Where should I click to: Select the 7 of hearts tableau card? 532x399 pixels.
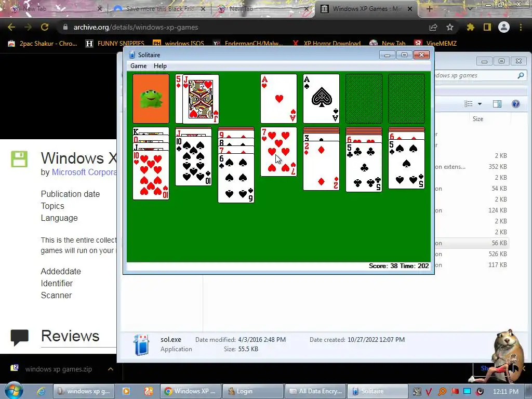click(278, 152)
